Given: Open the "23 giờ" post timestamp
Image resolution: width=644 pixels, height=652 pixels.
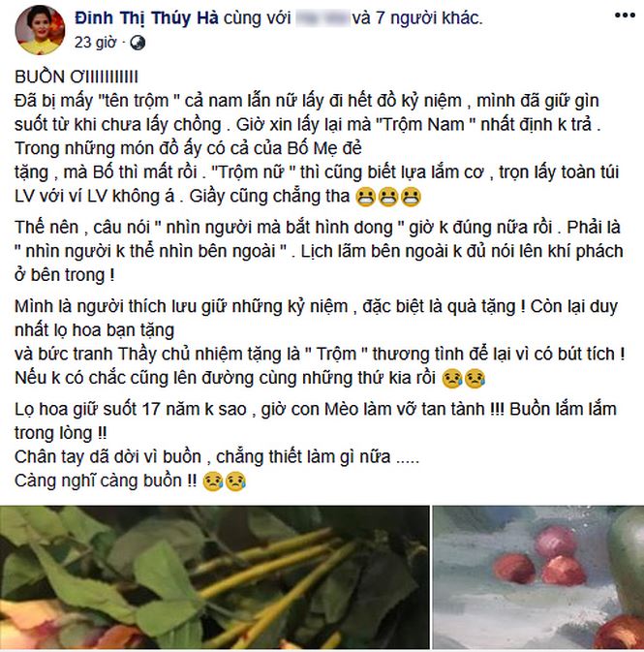Looking at the screenshot, I should point(95,43).
